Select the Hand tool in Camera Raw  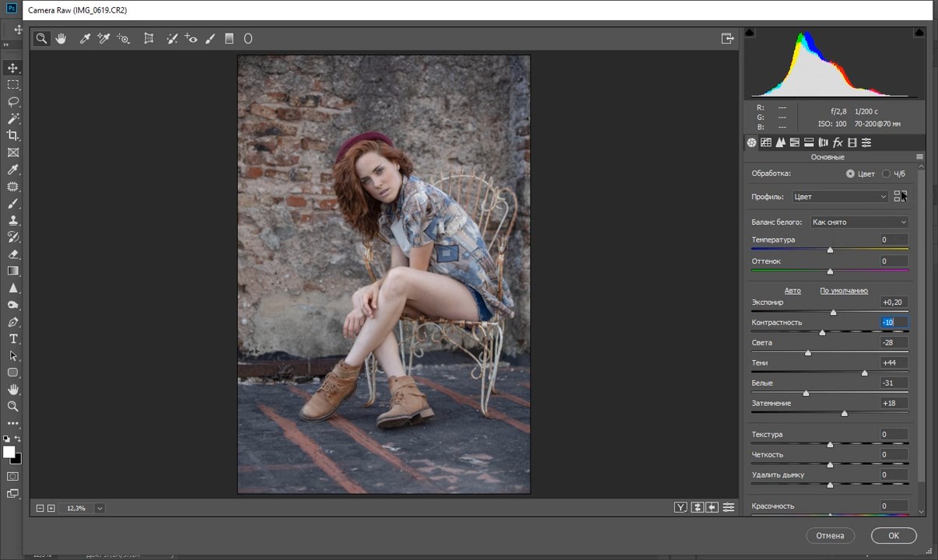61,38
